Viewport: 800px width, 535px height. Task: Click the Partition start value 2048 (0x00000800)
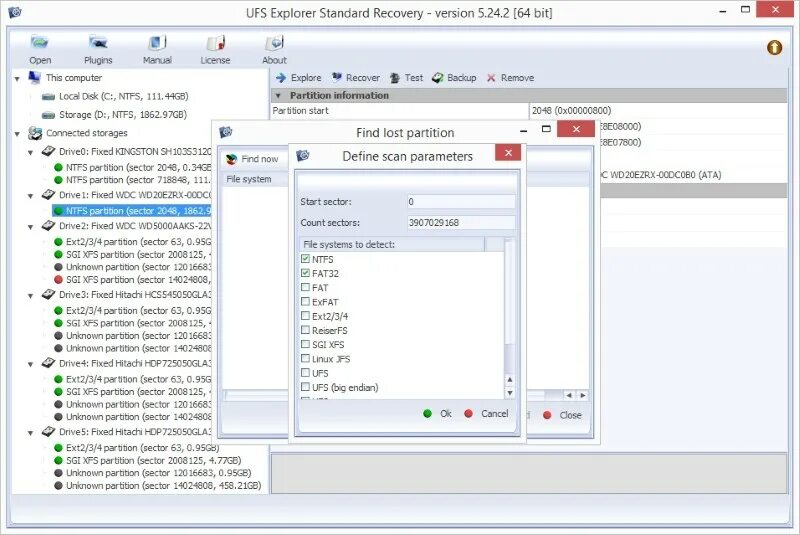571,110
